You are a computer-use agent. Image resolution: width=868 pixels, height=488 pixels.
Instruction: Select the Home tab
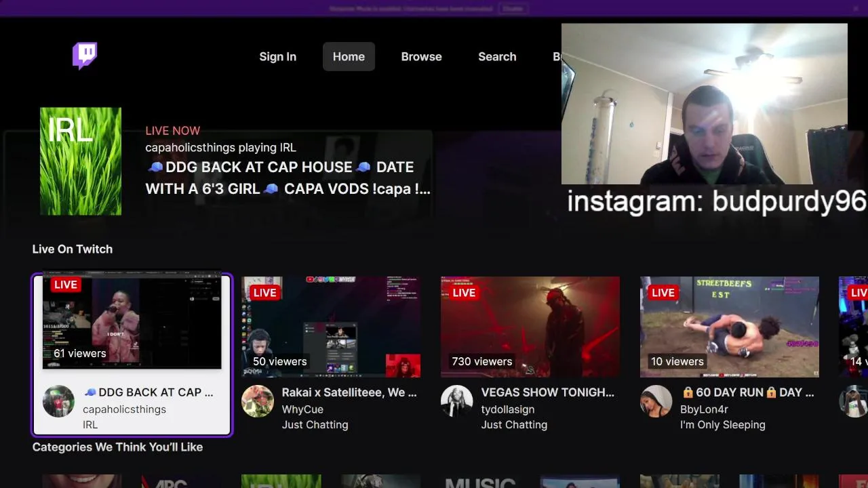(349, 57)
